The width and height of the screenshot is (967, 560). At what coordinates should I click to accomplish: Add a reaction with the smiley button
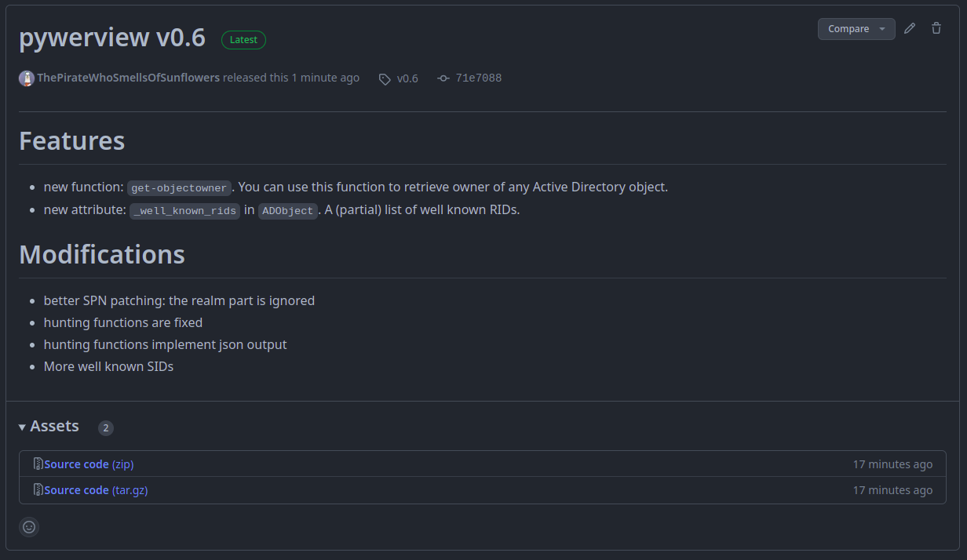(x=29, y=527)
